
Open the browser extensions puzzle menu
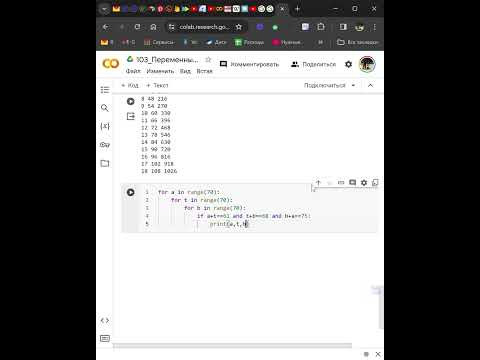pos(321,27)
